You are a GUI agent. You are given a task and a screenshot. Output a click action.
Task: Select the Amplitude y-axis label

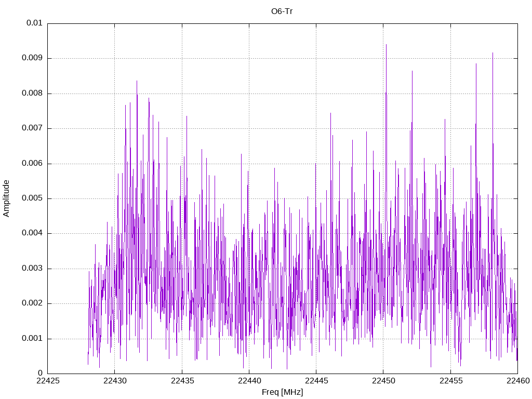[x=6, y=198]
